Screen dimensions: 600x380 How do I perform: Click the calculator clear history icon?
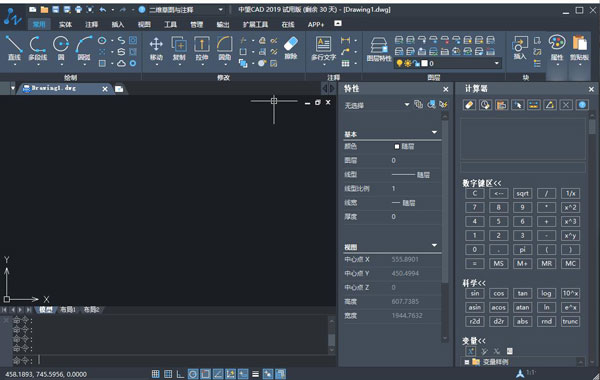(x=486, y=104)
